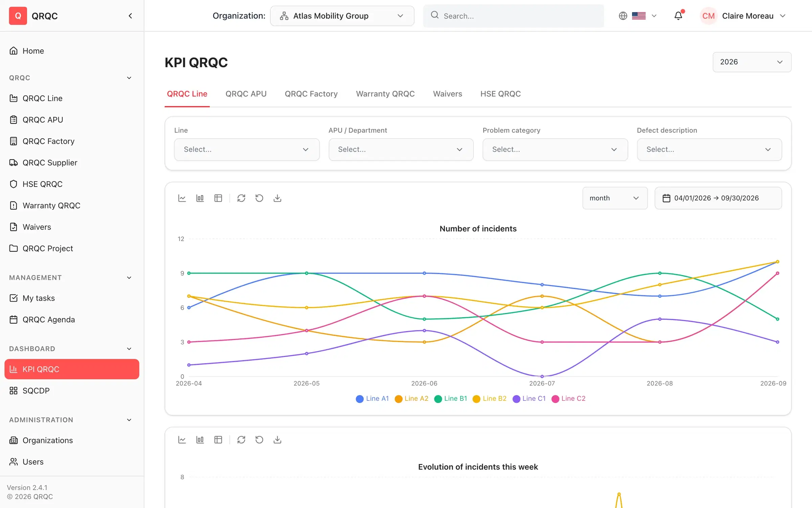Screen dimensions: 812x508
Task: Toggle Line C2 series in legend
Action: point(568,399)
